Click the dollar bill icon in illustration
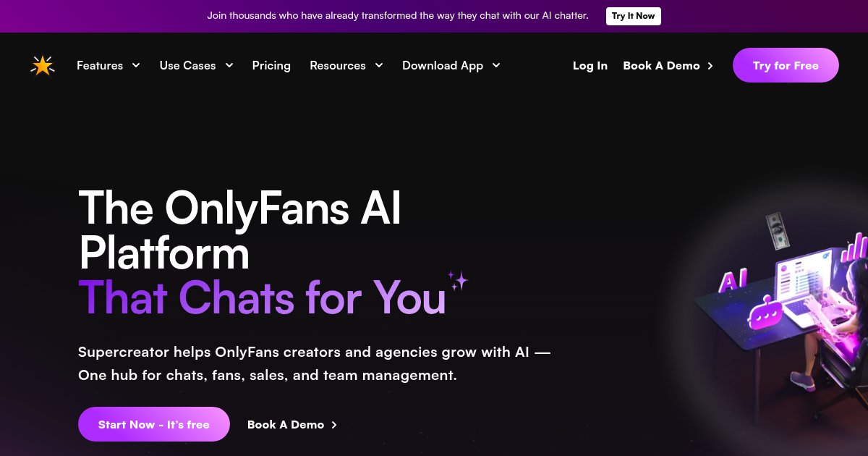The height and width of the screenshot is (456, 868). 777,230
